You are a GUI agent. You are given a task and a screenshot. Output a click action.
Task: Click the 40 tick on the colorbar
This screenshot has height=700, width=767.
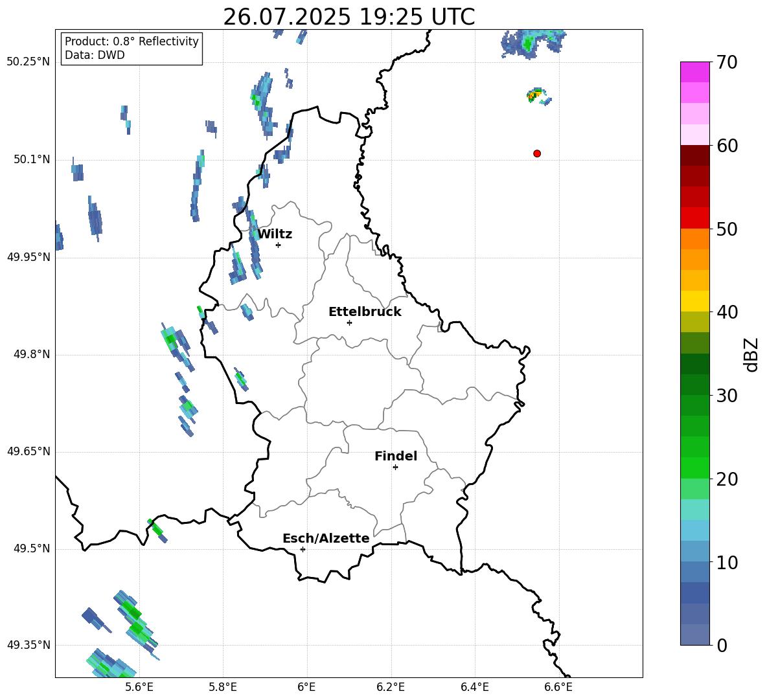[727, 312]
